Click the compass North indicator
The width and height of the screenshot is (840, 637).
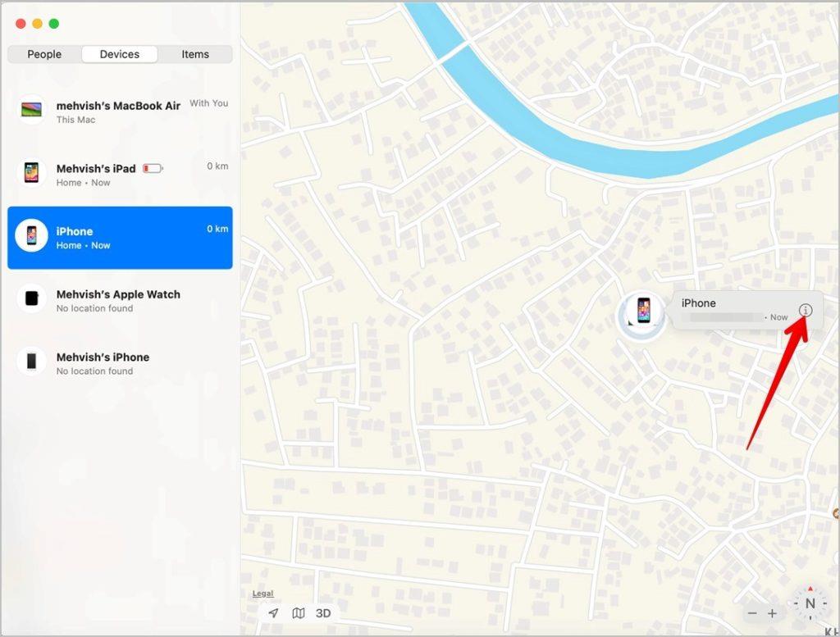[810, 604]
